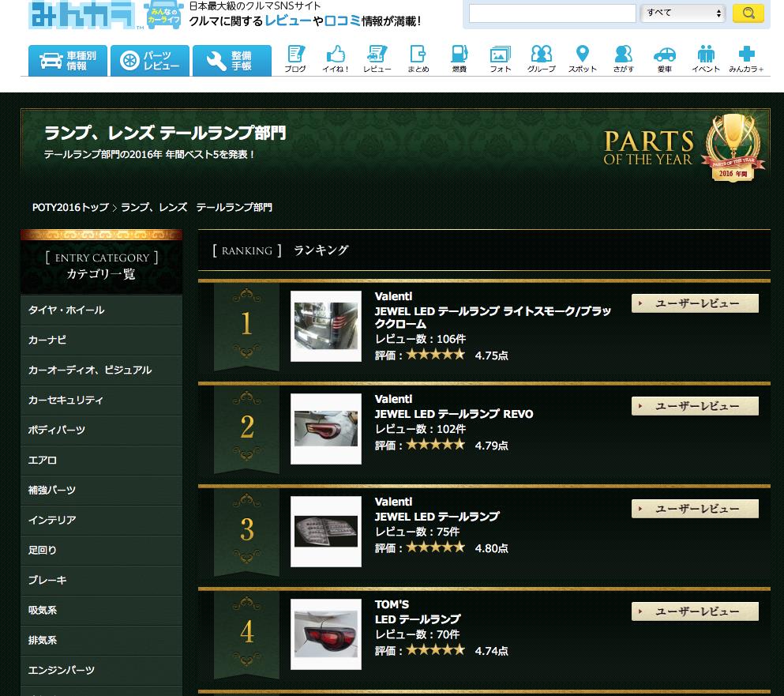Select カーナビ category
This screenshot has width=784, height=696.
coord(102,340)
